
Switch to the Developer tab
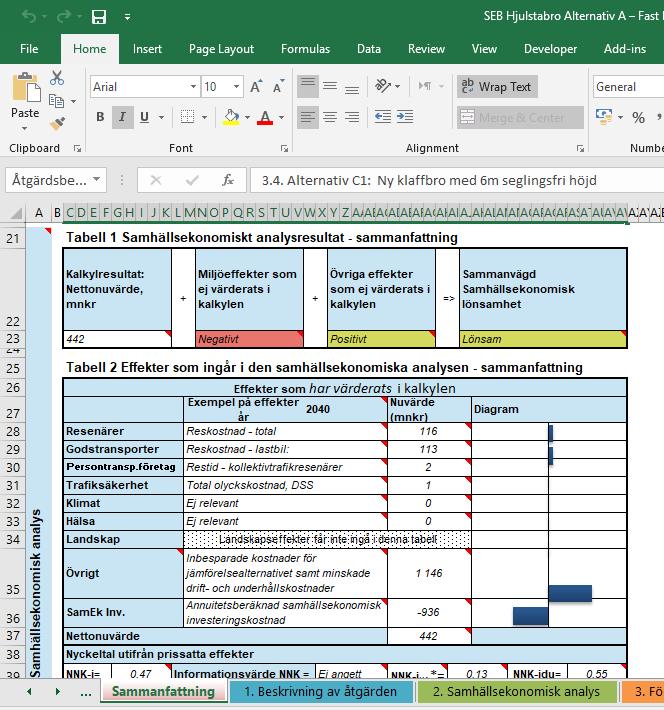(x=550, y=49)
